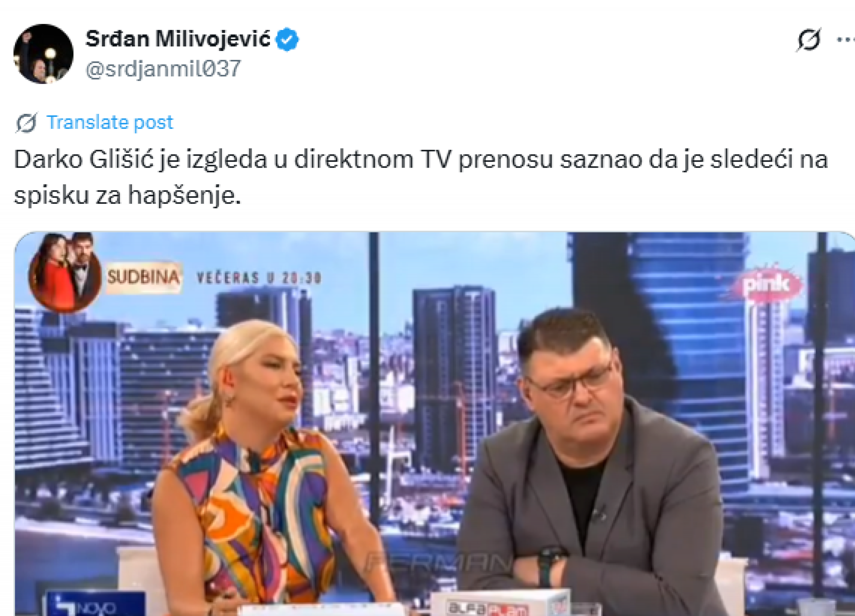Click the SUDBINA label in the video
The image size is (855, 616).
click(144, 277)
